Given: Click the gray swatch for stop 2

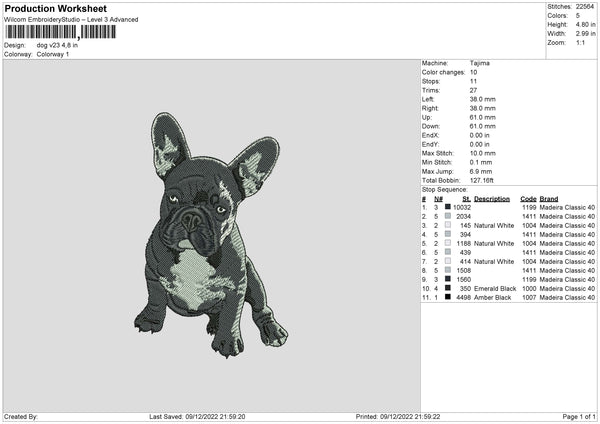Looking at the screenshot, I should [x=448, y=216].
